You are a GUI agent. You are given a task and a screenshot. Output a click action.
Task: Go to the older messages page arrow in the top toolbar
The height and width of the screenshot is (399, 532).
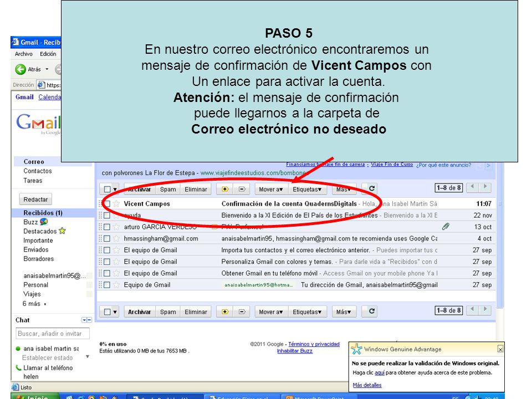coord(485,186)
